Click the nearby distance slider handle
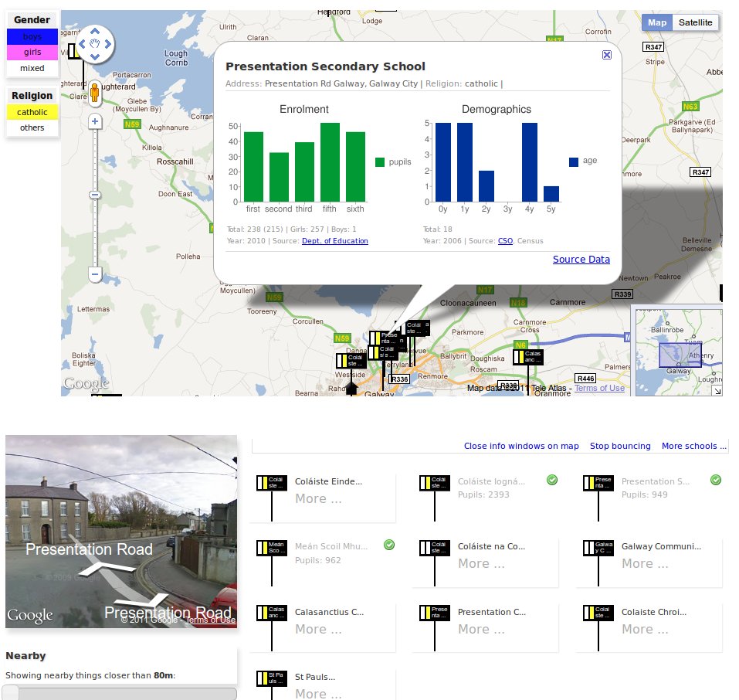 (x=12, y=693)
